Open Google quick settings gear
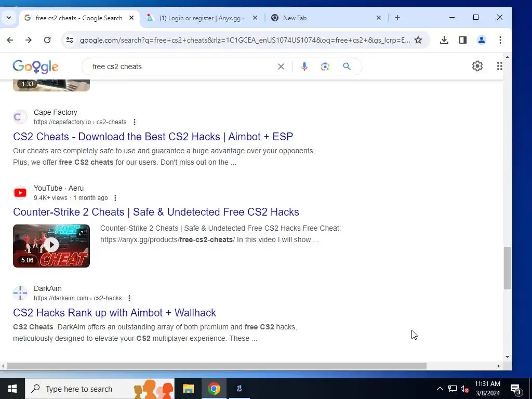The height and width of the screenshot is (399, 532). [x=477, y=66]
